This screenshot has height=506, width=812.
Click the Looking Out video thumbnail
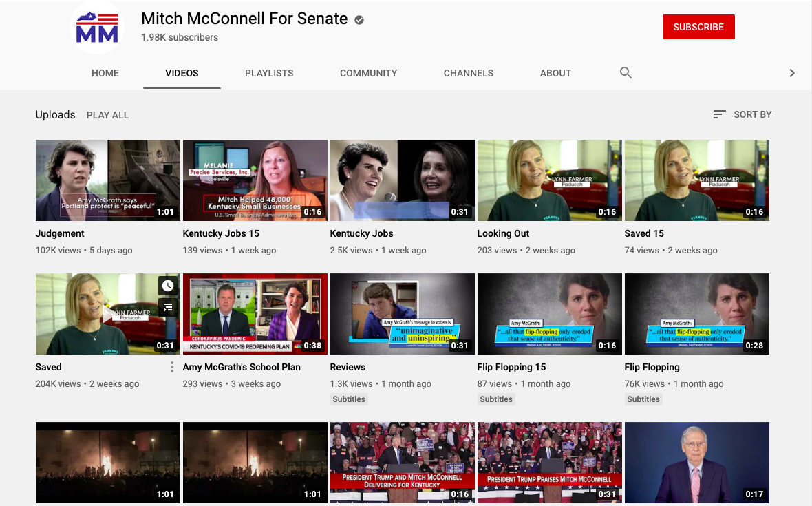pyautogui.click(x=549, y=180)
